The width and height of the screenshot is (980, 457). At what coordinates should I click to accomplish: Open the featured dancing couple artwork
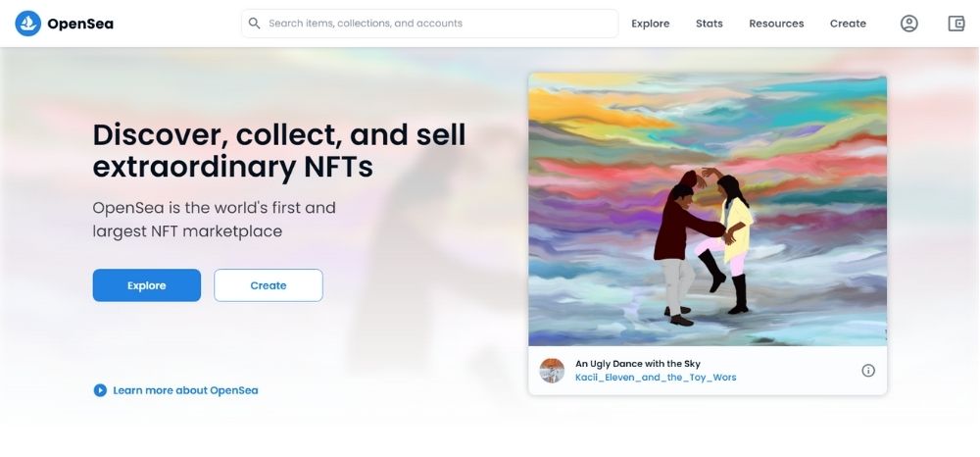tap(708, 210)
